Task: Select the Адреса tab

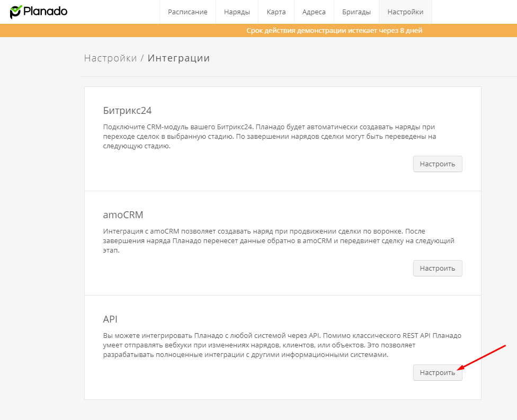Action: [x=314, y=12]
